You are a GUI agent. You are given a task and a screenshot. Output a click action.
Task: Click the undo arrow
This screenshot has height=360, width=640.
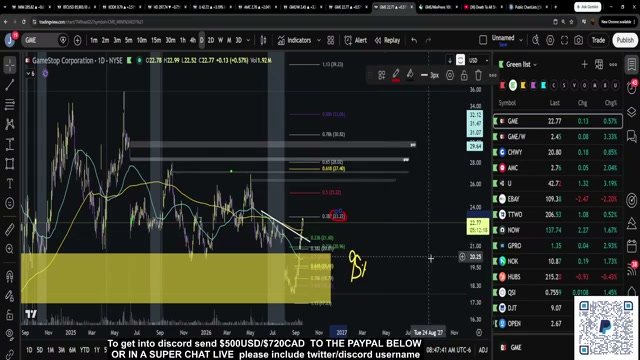click(x=414, y=40)
